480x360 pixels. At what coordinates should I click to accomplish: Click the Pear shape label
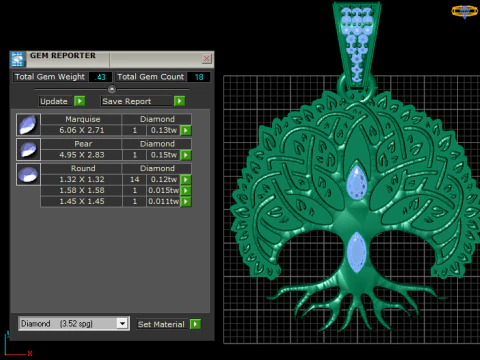pos(83,144)
